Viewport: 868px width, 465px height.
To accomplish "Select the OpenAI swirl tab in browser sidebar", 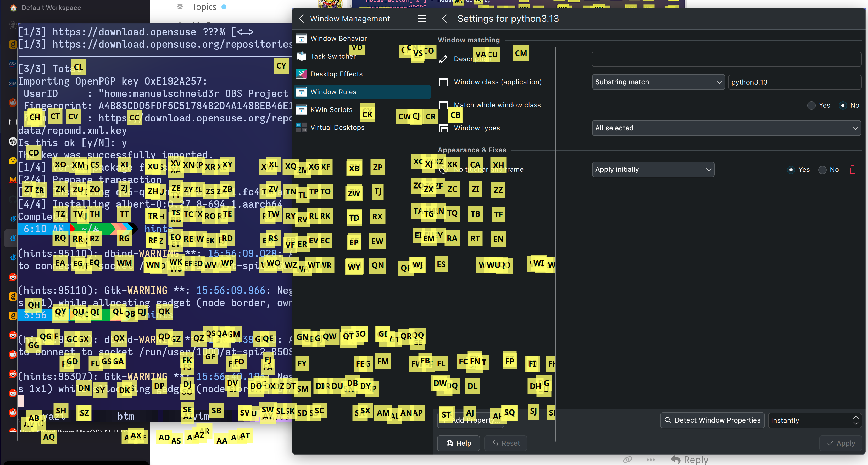I will 13,141.
